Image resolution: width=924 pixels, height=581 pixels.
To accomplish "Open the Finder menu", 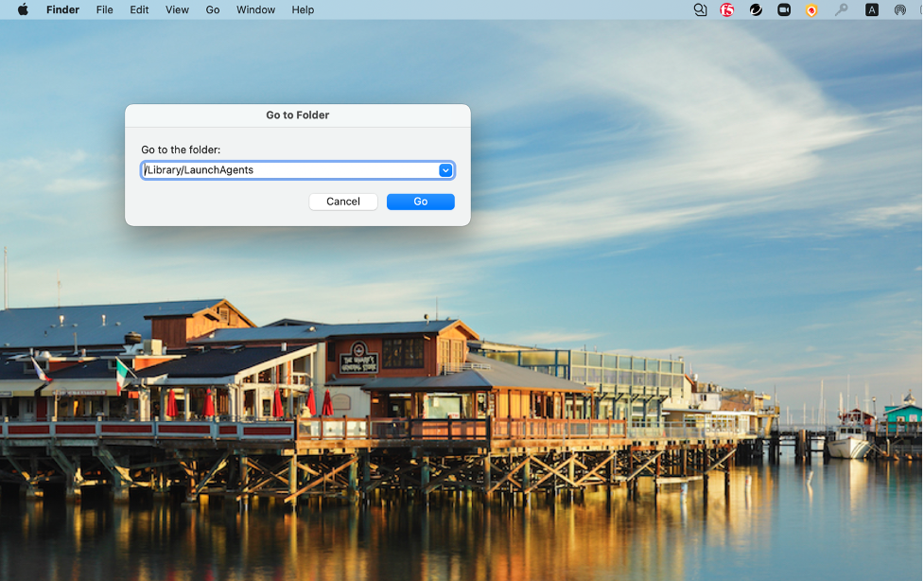I will click(x=62, y=9).
